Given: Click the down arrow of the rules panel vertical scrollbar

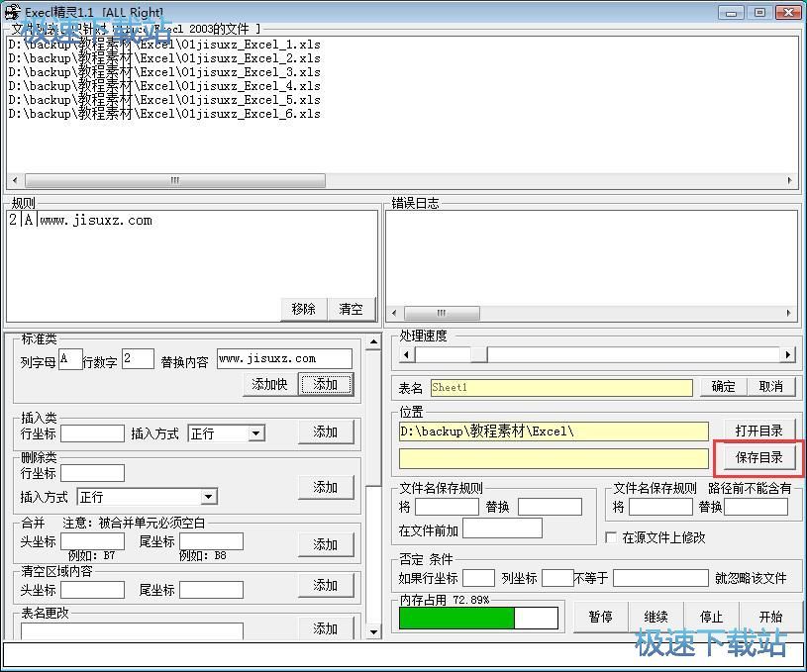Looking at the screenshot, I should pos(373,631).
